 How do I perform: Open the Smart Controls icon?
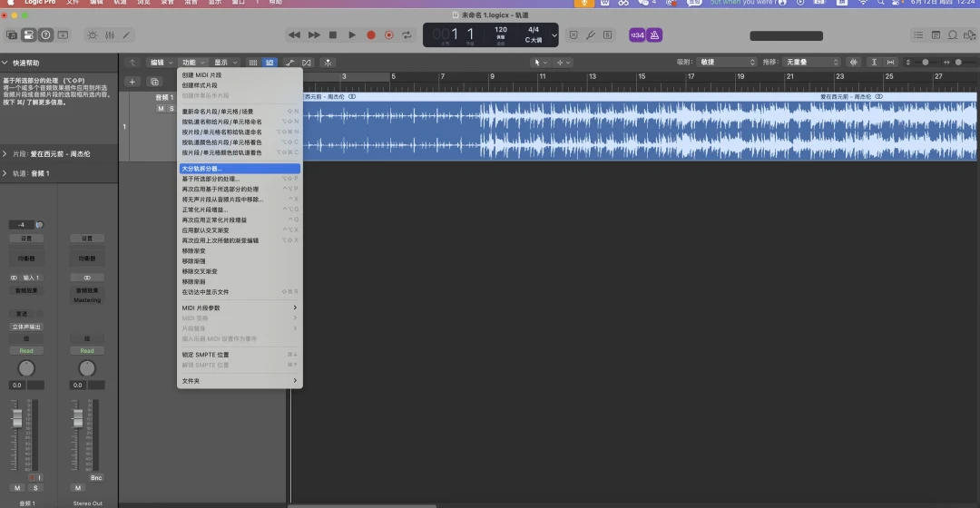[x=93, y=35]
